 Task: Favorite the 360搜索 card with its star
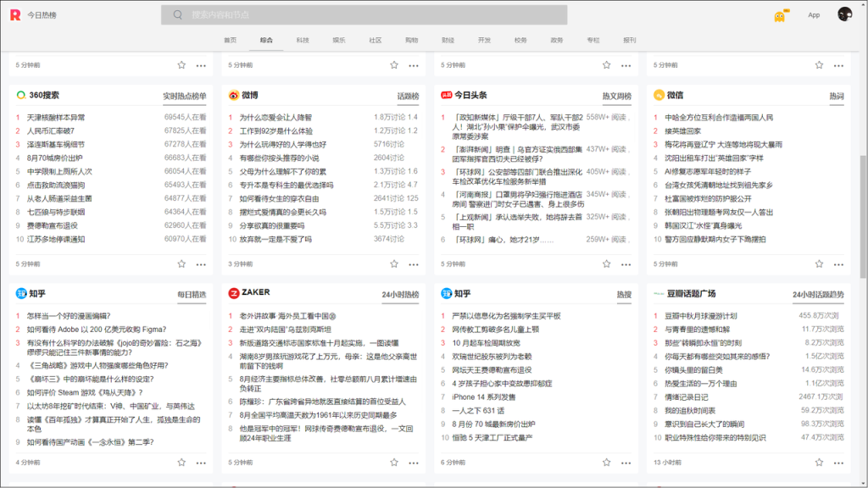click(x=181, y=264)
